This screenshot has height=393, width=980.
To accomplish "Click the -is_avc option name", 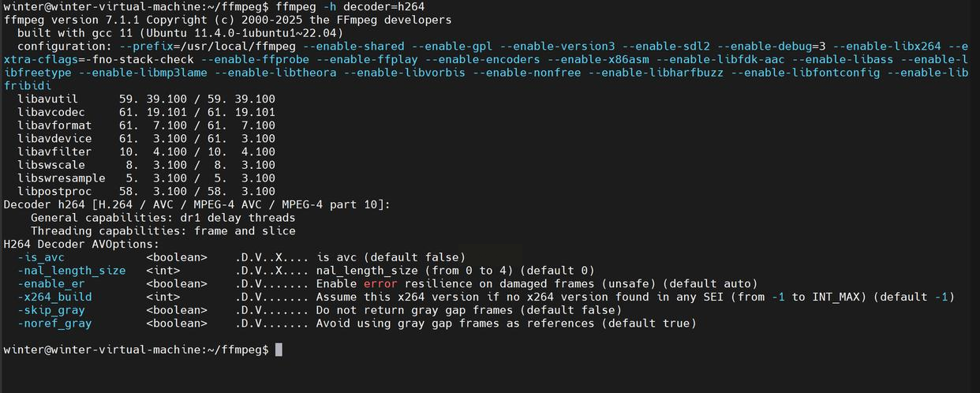I will click(x=41, y=257).
